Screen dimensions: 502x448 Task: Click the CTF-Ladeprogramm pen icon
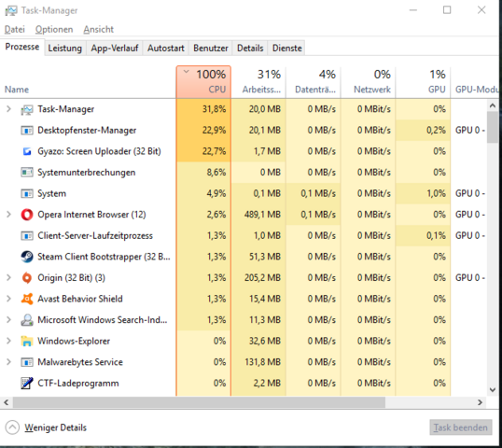pos(27,383)
